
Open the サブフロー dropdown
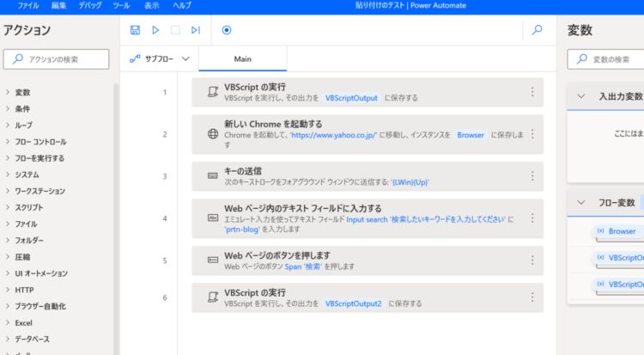click(160, 58)
